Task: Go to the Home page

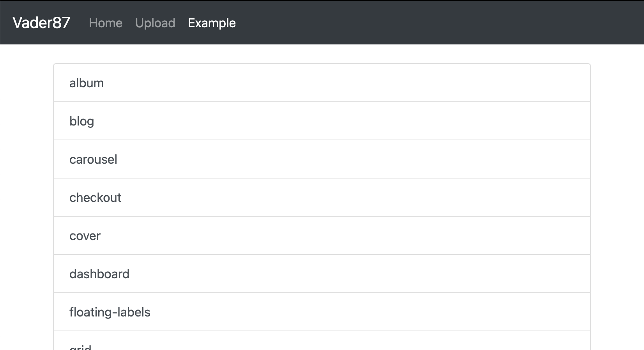Action: [x=106, y=23]
